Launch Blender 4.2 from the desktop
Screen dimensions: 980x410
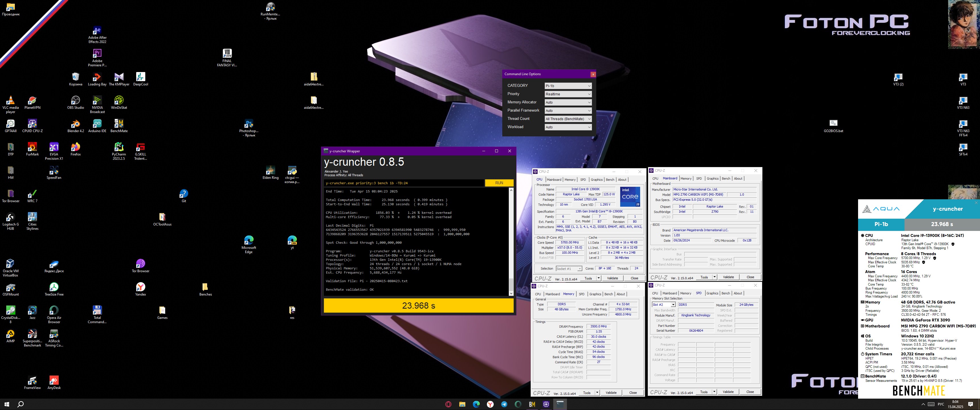click(76, 126)
